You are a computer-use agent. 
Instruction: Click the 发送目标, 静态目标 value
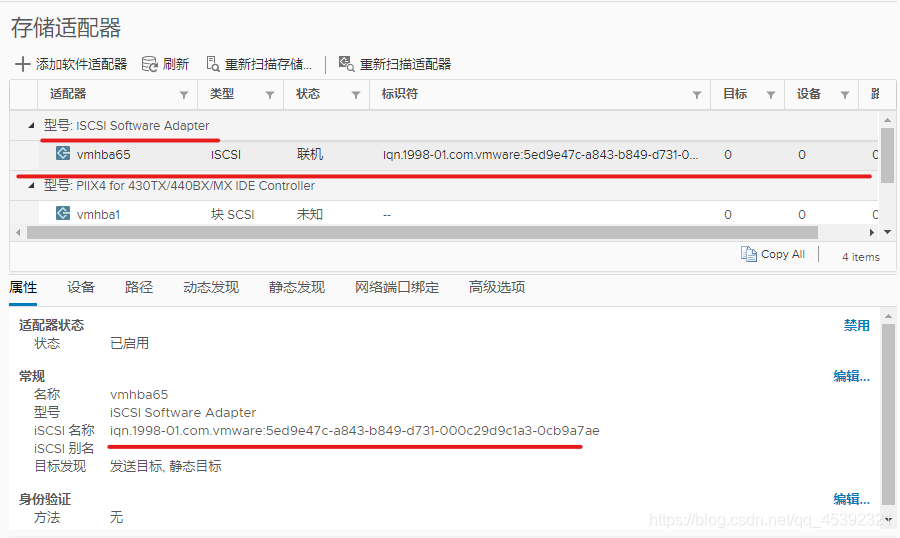(166, 466)
